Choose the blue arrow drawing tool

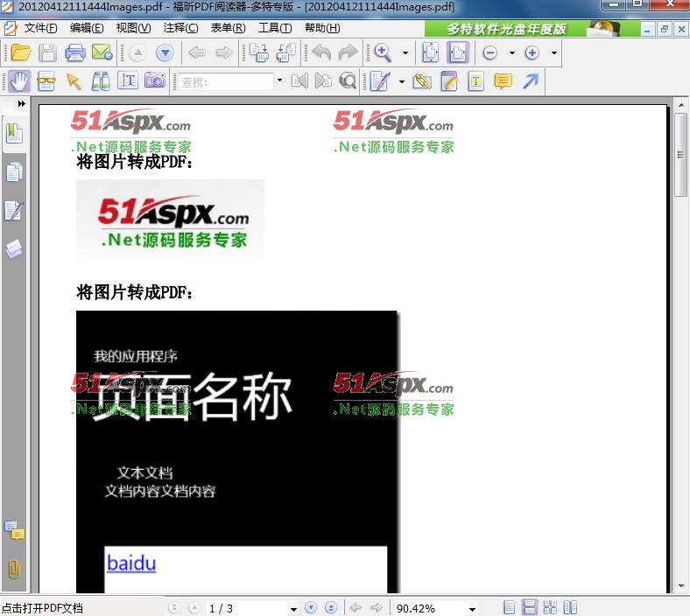point(531,81)
